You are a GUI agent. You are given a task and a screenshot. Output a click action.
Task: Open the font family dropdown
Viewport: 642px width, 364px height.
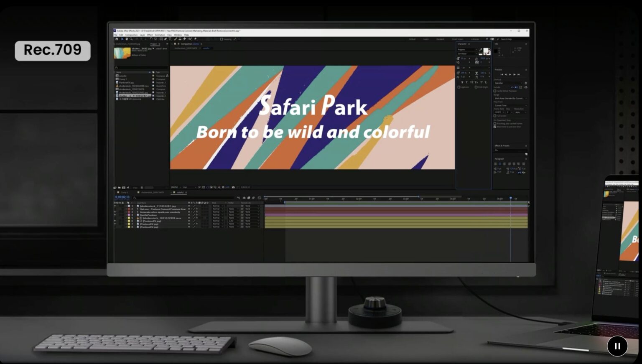click(x=467, y=50)
